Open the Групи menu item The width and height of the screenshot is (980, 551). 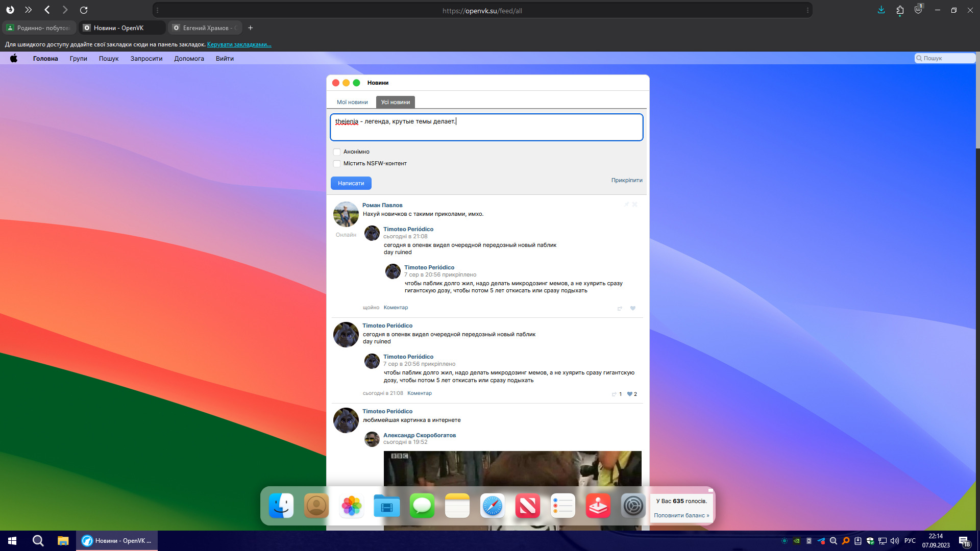(78, 59)
